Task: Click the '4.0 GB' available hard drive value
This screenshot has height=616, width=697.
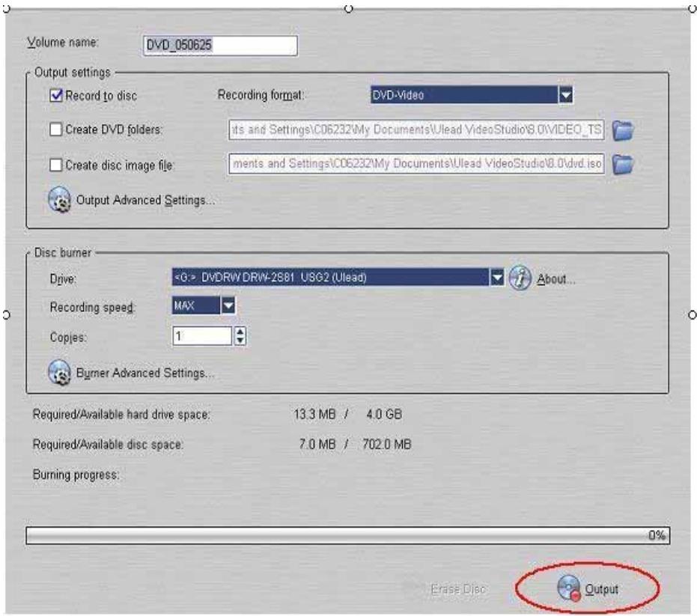Action: coord(384,414)
